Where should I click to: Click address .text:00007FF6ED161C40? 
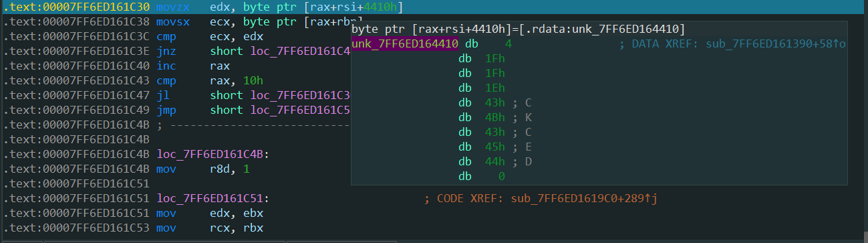[x=77, y=66]
